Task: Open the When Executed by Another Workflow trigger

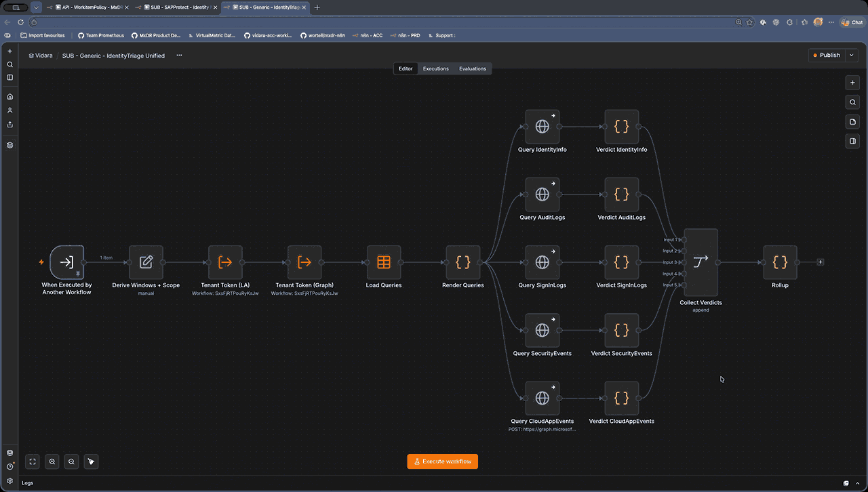Action: tap(66, 262)
